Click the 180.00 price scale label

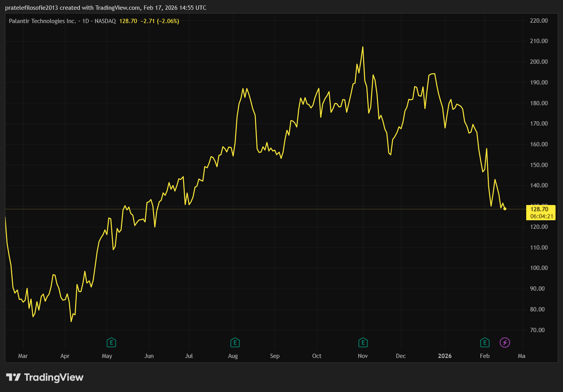pyautogui.click(x=539, y=103)
